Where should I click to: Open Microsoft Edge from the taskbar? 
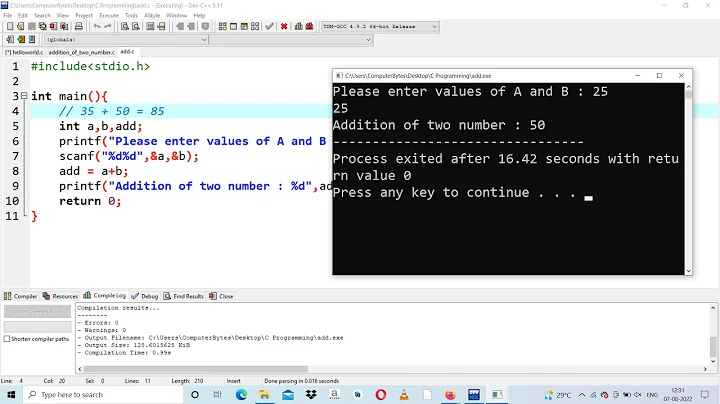pos(241,394)
